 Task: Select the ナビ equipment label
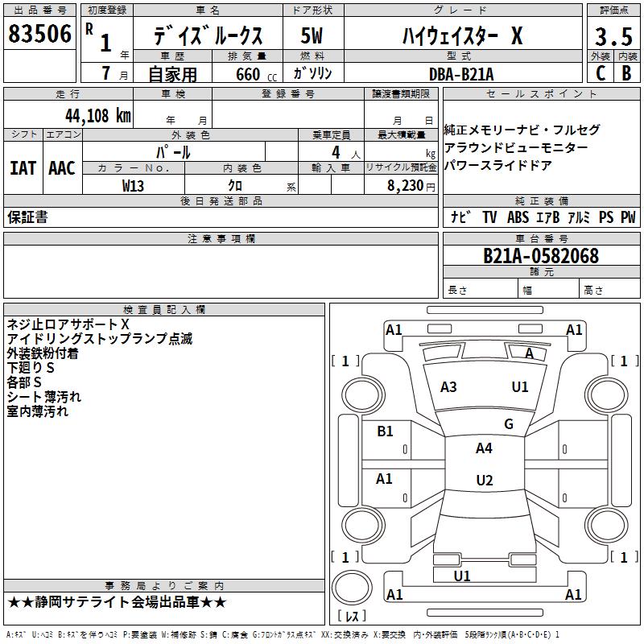(460, 217)
